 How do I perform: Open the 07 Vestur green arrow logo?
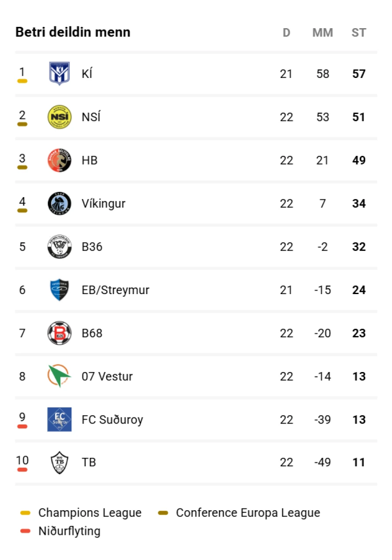click(x=59, y=376)
